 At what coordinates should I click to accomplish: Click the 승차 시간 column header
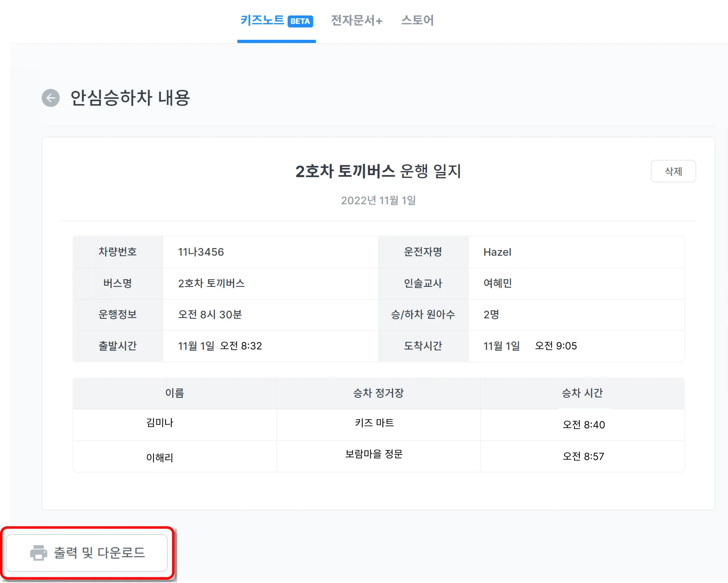click(x=582, y=393)
